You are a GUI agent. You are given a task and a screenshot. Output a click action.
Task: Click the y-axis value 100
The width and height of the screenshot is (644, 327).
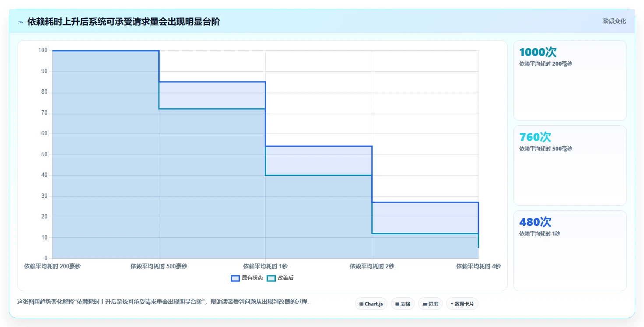point(43,50)
